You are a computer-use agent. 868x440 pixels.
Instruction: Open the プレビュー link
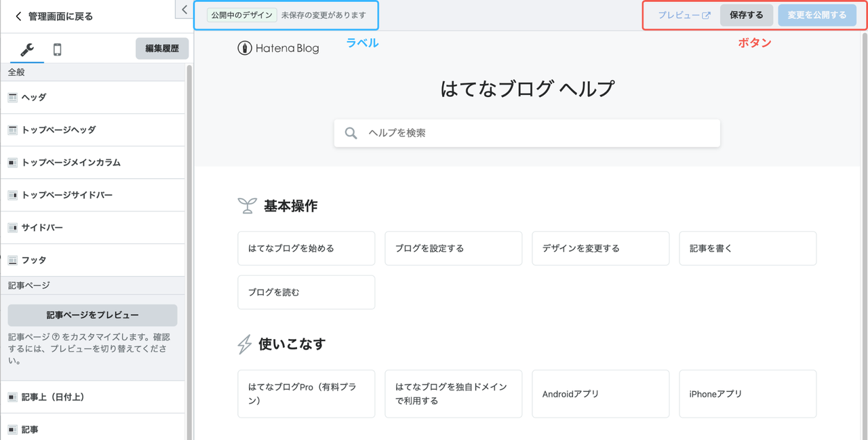point(684,15)
